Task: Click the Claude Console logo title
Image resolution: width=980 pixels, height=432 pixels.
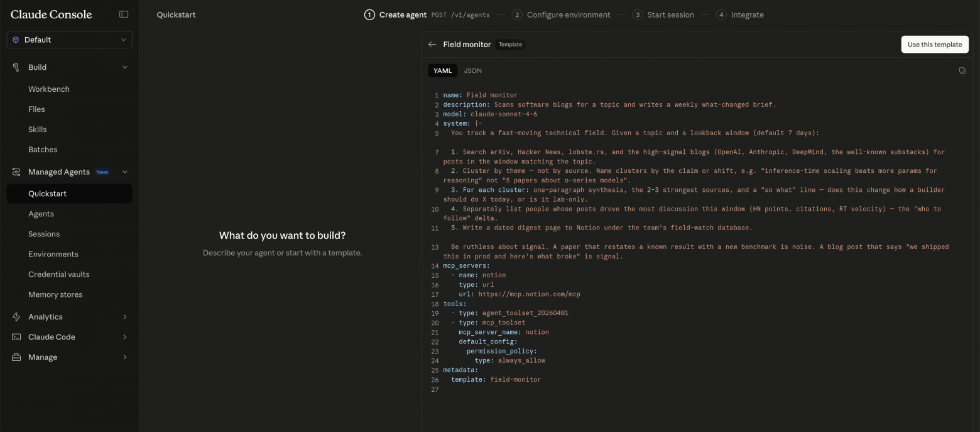Action: (52, 14)
